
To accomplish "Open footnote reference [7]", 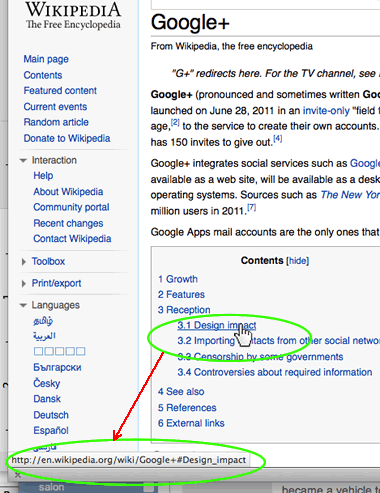I will 252,207.
